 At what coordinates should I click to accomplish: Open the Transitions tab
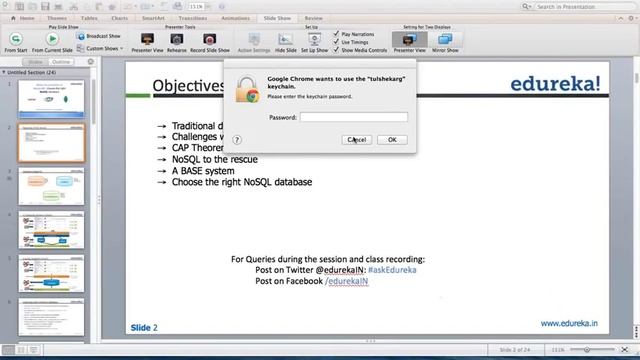(x=193, y=18)
